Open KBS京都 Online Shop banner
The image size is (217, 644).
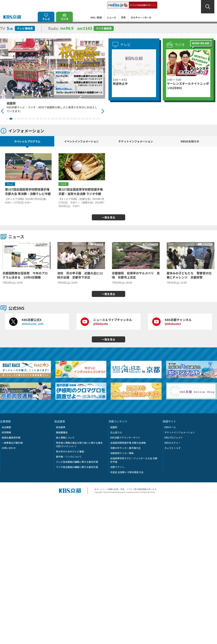coord(191,391)
